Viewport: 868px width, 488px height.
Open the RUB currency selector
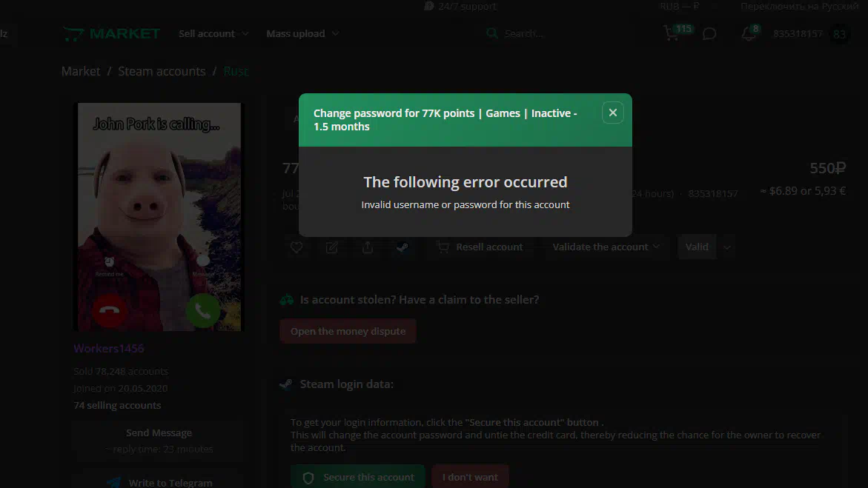(x=680, y=6)
